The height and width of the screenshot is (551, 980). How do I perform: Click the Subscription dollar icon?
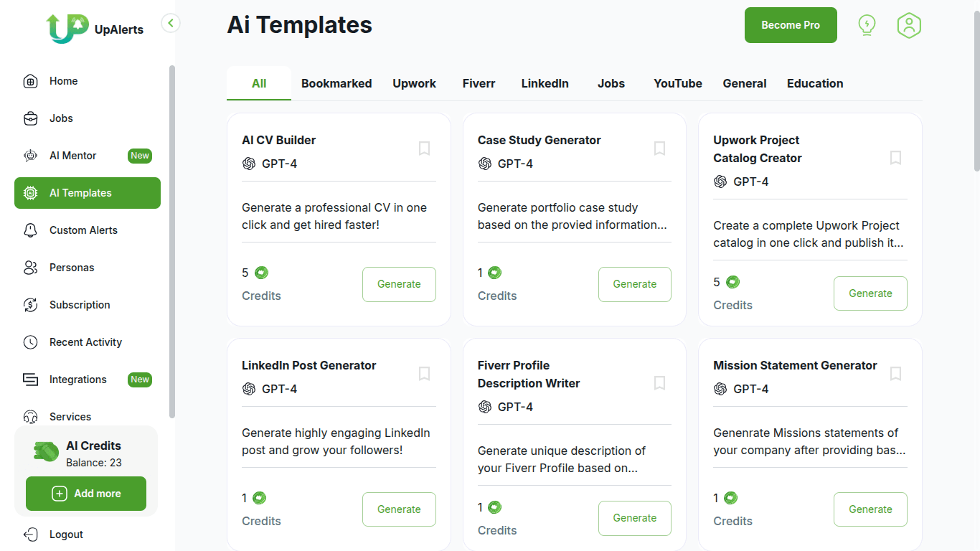tap(30, 305)
